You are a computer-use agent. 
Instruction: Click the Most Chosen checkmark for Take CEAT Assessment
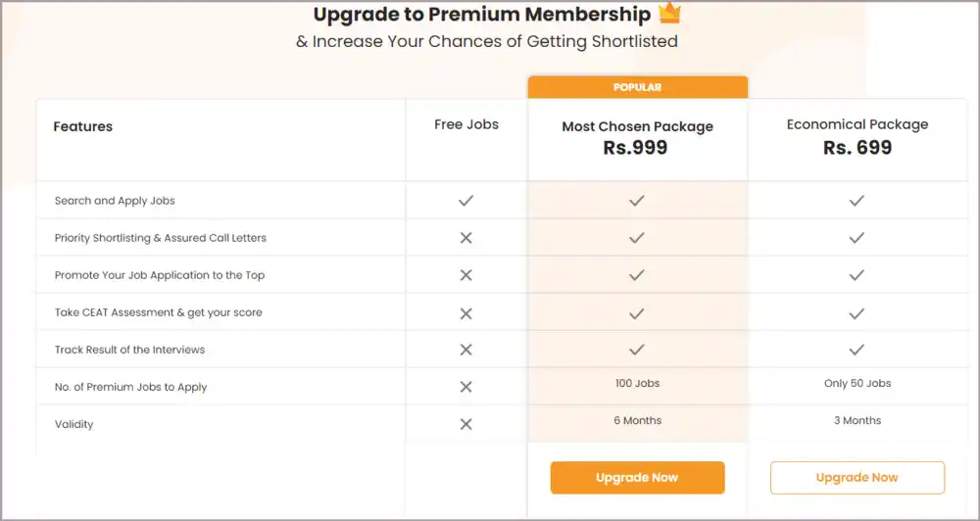(637, 312)
